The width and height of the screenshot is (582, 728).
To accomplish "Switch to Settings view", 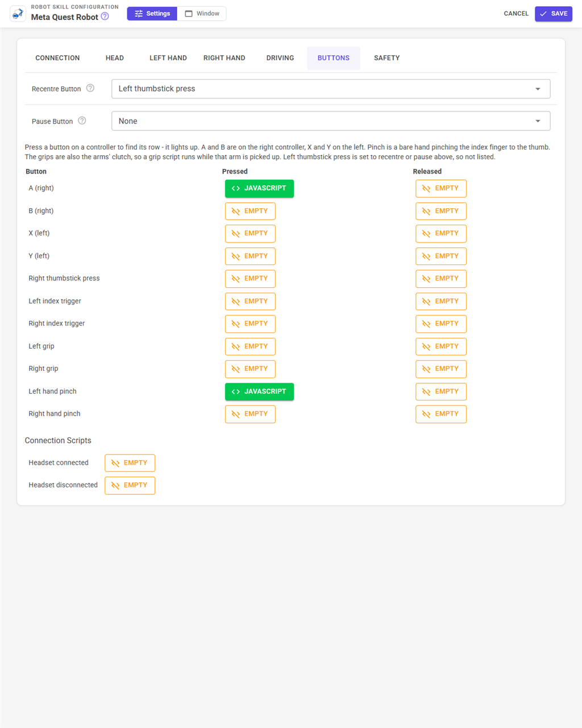I will [x=152, y=14].
